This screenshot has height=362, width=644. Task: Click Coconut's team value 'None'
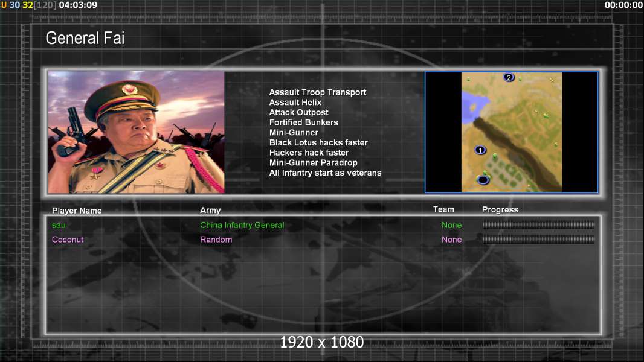tap(451, 240)
